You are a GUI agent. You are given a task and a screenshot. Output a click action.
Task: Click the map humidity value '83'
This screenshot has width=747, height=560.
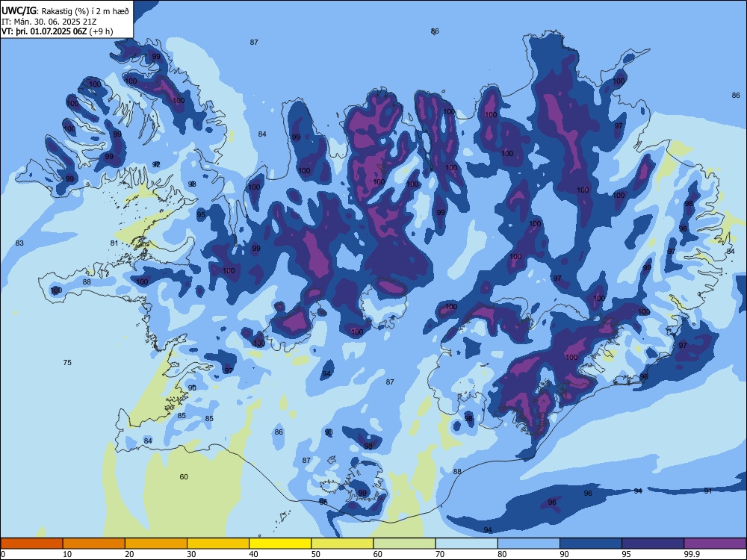(x=19, y=243)
